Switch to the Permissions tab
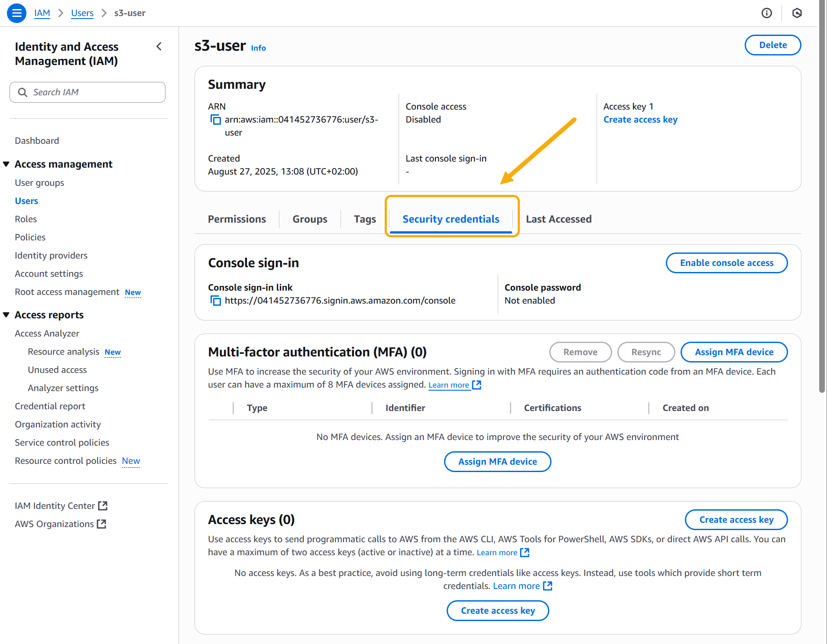 [x=237, y=219]
